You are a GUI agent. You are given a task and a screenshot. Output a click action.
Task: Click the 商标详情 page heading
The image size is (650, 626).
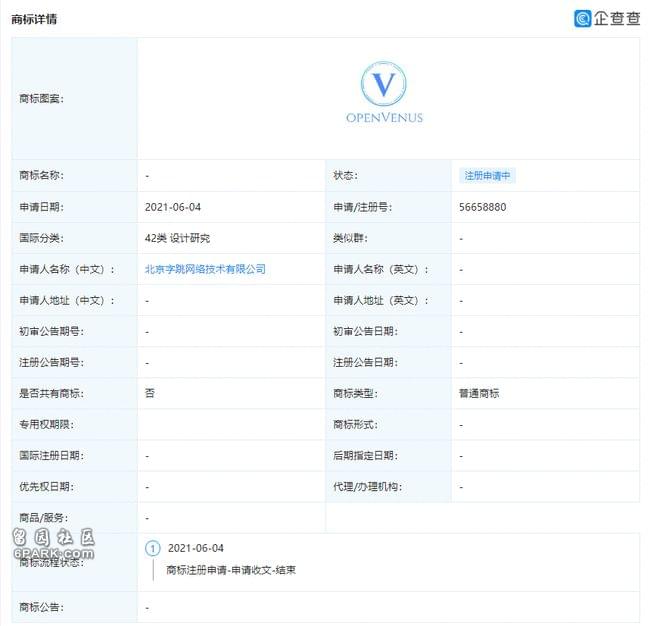click(34, 19)
